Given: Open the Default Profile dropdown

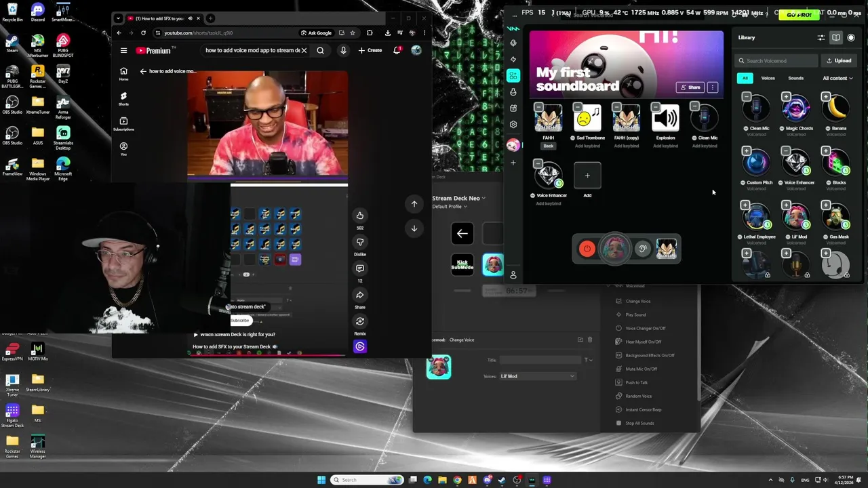Looking at the screenshot, I should point(450,206).
